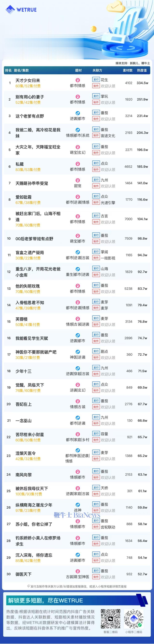
Task: Click the 小程序二维码 mini-program code
Action: tap(134, 619)
